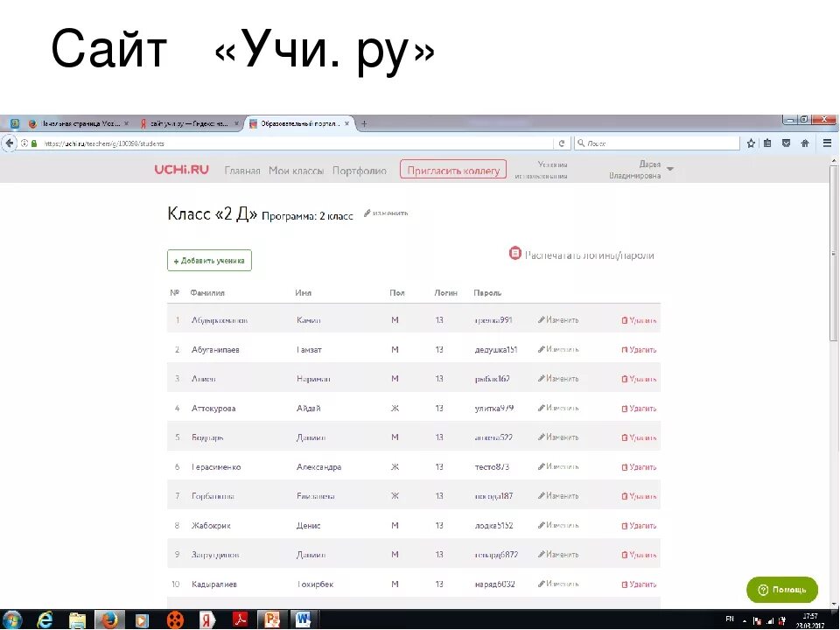This screenshot has height=630, width=840.
Task: Switch to the Yandex search tab
Action: [x=189, y=123]
